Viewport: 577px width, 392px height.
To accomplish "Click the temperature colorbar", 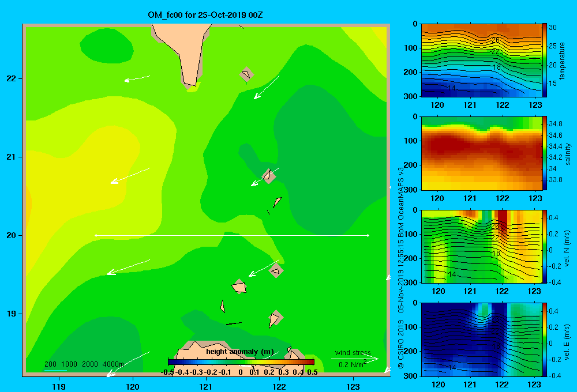I will 545,61.
